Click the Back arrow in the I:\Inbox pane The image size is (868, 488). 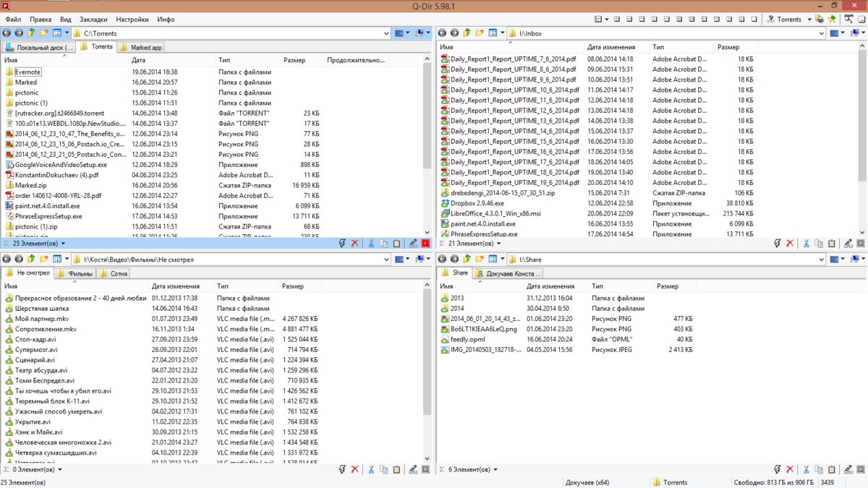click(x=441, y=33)
